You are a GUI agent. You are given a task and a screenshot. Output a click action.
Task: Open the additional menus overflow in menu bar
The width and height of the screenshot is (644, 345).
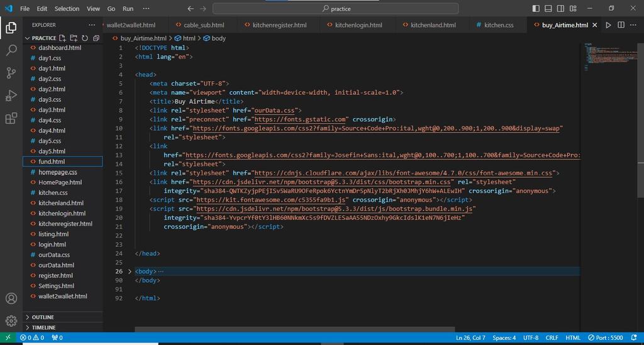tap(146, 9)
